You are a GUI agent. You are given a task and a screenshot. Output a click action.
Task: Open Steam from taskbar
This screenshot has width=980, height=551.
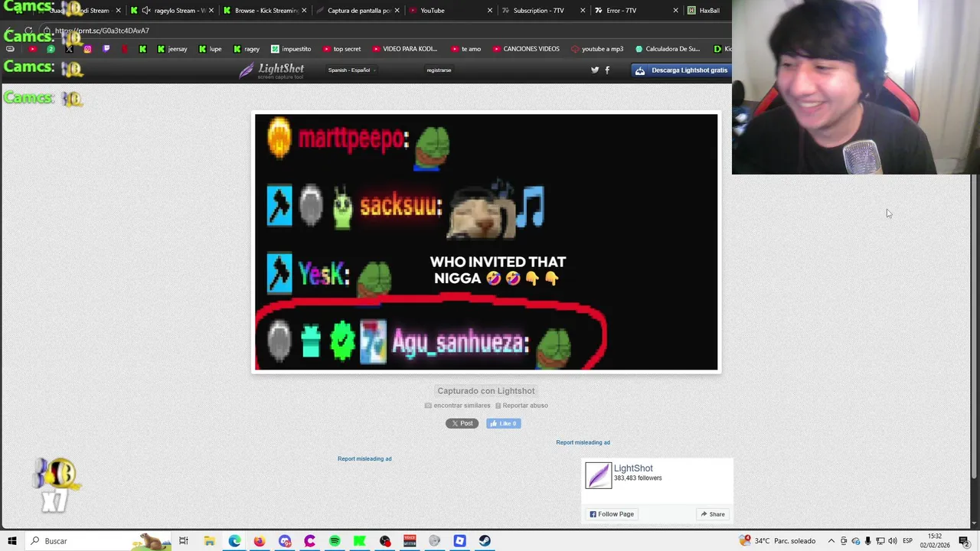point(485,541)
